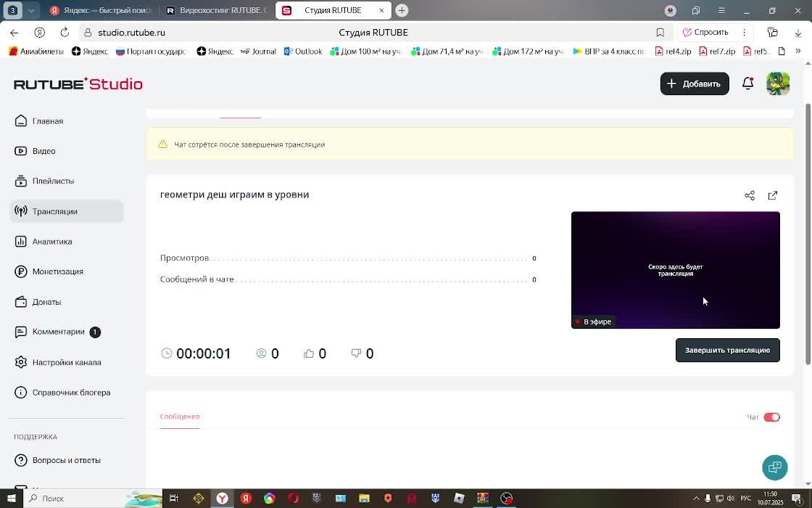812x508 pixels.
Task: Click the page vertical scrollbar
Action: [x=808, y=233]
